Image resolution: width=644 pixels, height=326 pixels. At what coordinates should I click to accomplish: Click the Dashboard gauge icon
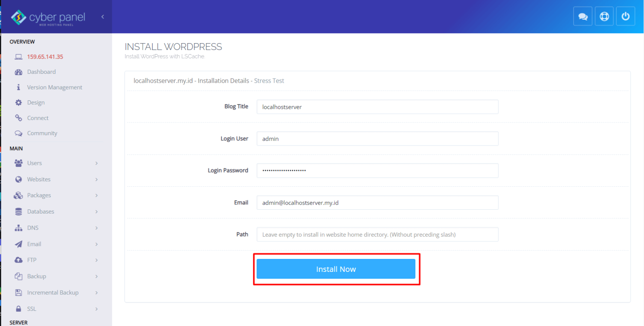(18, 72)
